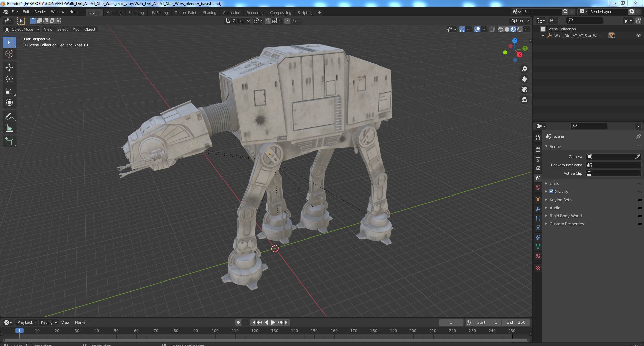Open the Render properties tab
The image size is (644, 346).
pos(538,149)
